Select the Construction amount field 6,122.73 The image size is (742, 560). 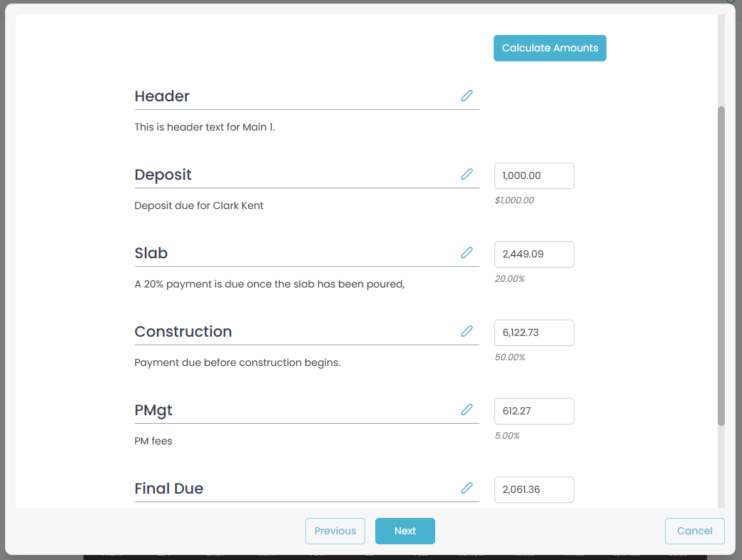534,332
